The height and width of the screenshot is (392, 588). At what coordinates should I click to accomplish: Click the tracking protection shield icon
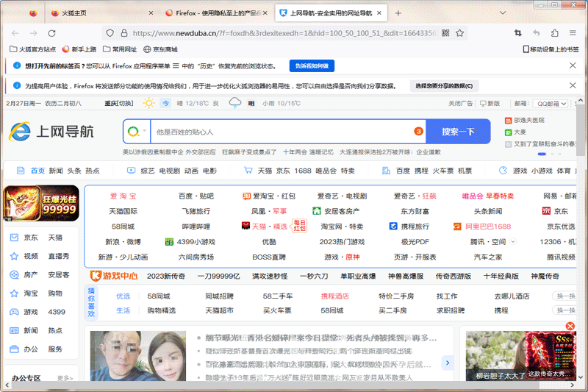coord(110,33)
